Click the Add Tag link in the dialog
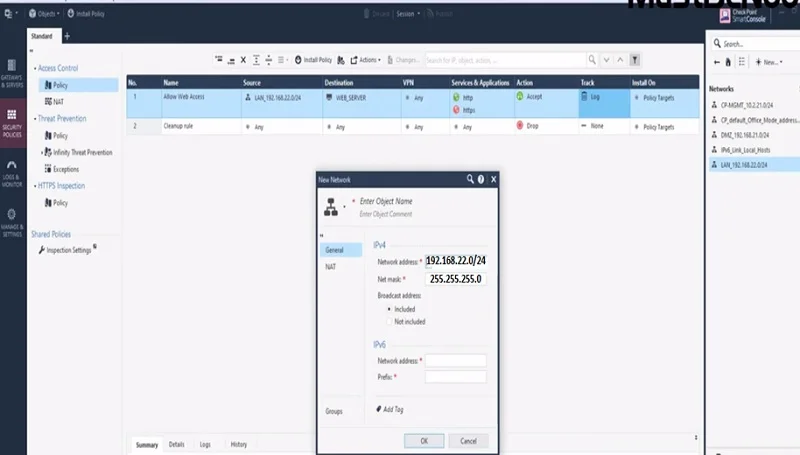This screenshot has height=455, width=800. pyautogui.click(x=391, y=409)
